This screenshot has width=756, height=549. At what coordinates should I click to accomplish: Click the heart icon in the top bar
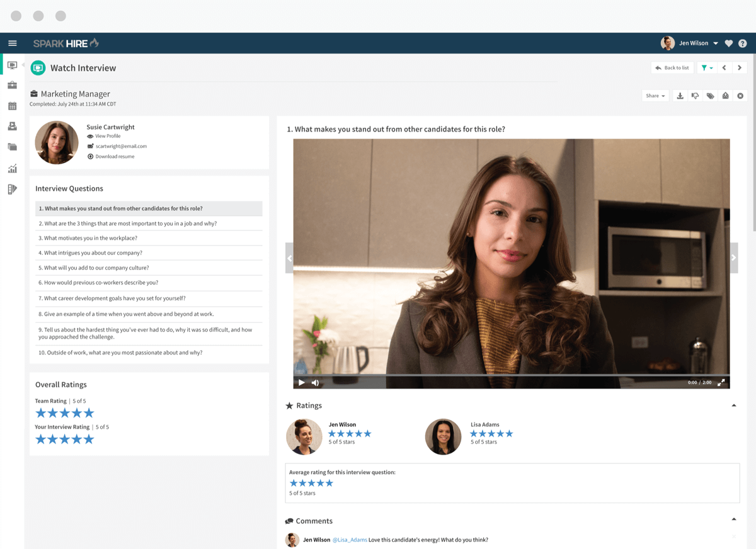729,43
